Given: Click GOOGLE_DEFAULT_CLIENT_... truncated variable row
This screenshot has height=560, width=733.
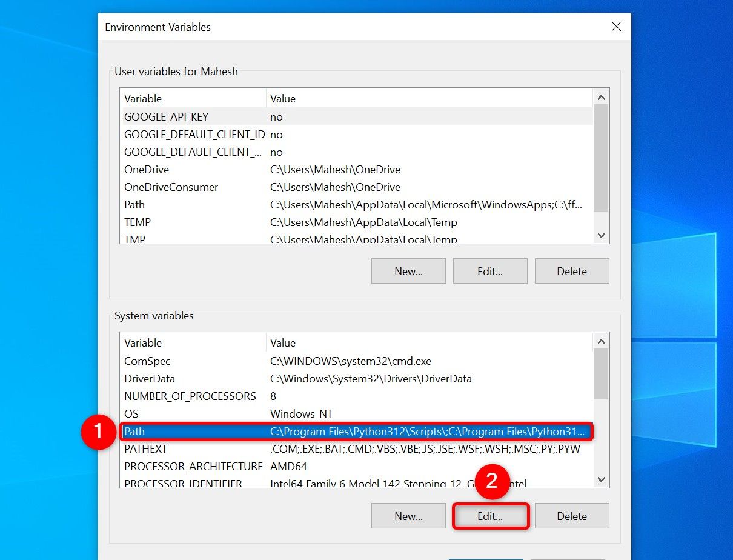Looking at the screenshot, I should [357, 152].
